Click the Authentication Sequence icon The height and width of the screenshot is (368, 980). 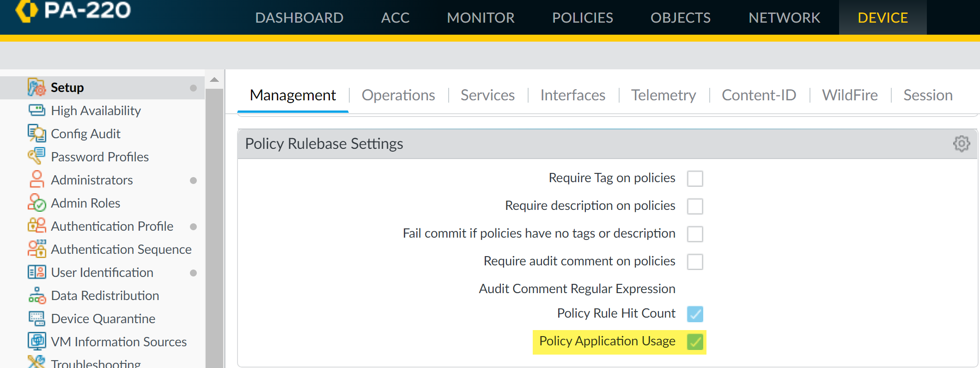pos(37,249)
